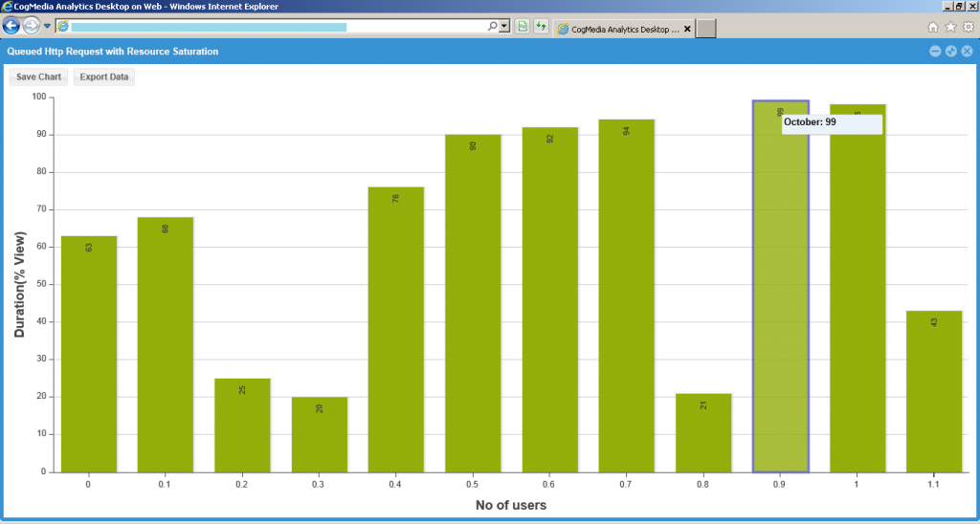The image size is (980, 524).
Task: Open the browser Tools gear icon
Action: pos(968,28)
